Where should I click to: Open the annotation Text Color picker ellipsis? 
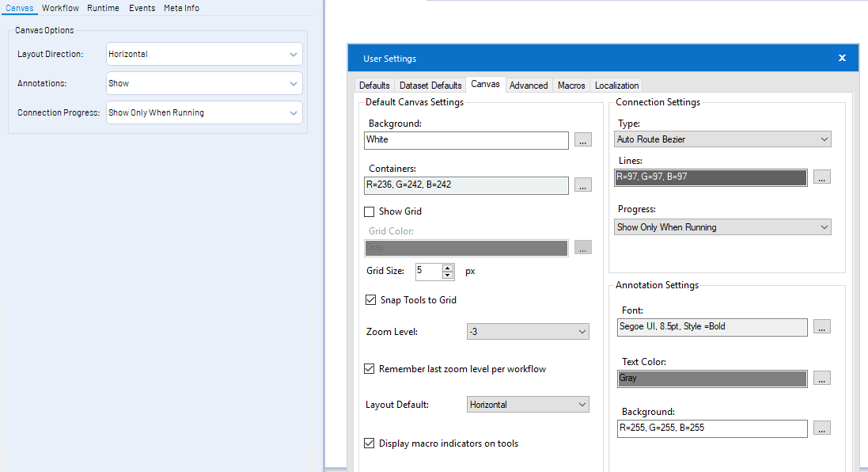[x=822, y=378]
